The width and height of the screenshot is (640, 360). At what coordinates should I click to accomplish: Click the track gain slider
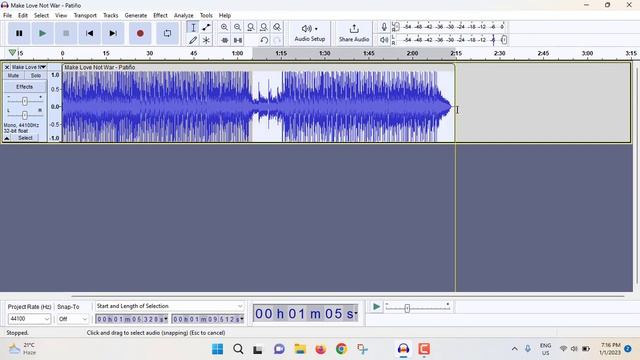click(24, 101)
